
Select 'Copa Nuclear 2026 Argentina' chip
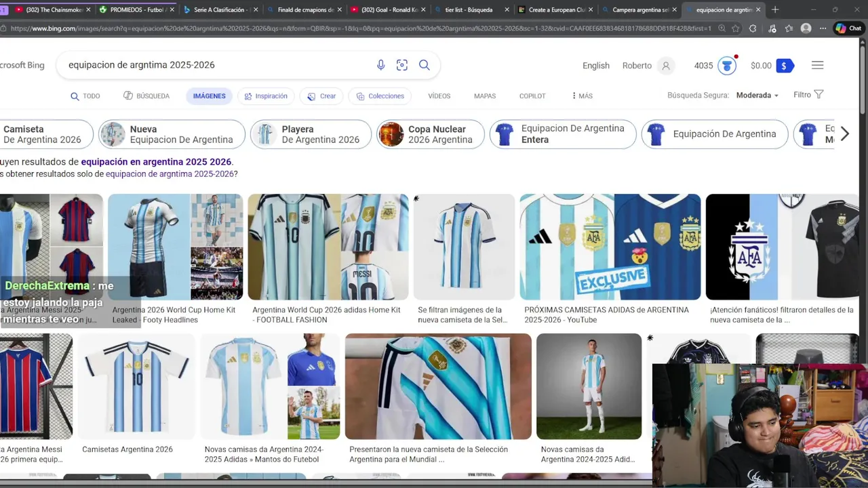pos(431,134)
